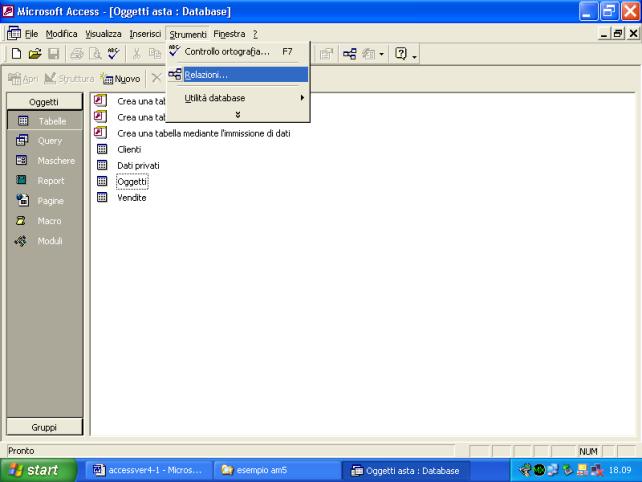Viewport: 642px width, 482px height.
Task: Select Relazioni... in Strumenti menu
Action: point(238,75)
